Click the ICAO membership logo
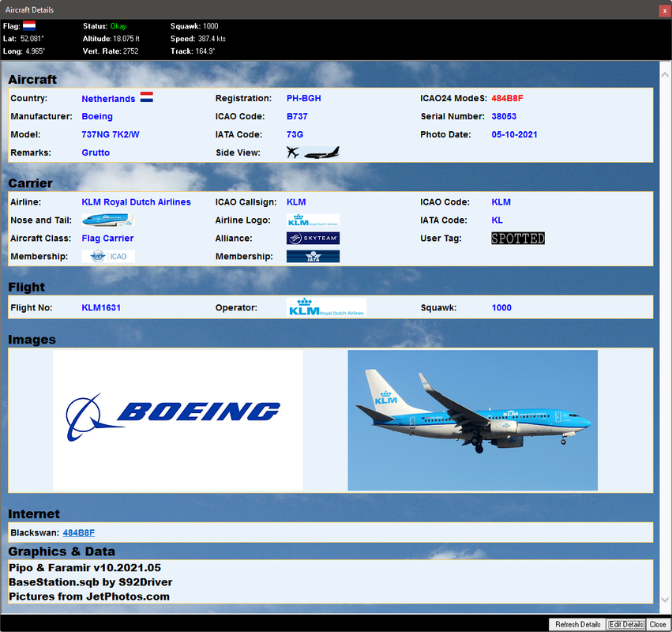This screenshot has height=632, width=672. click(108, 257)
